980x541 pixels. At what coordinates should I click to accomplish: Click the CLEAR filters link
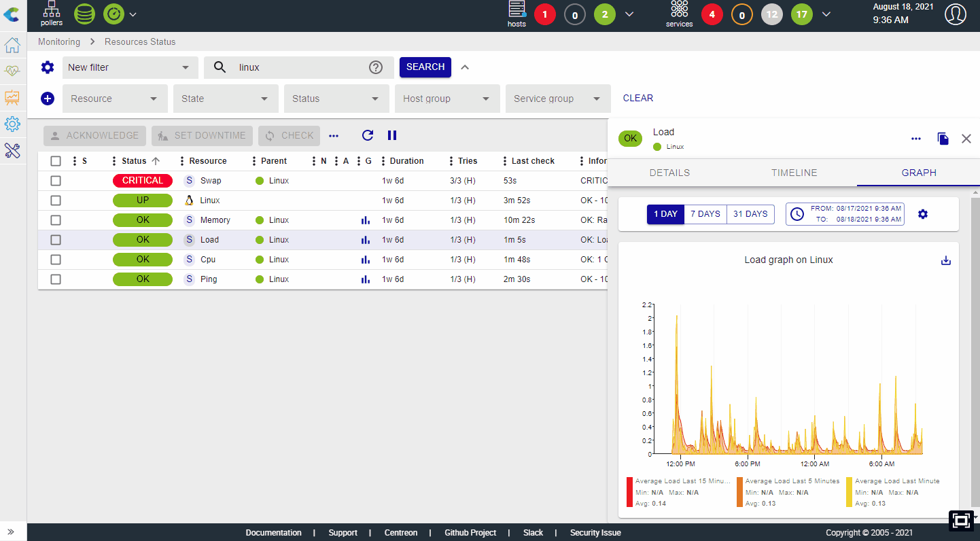(x=637, y=98)
